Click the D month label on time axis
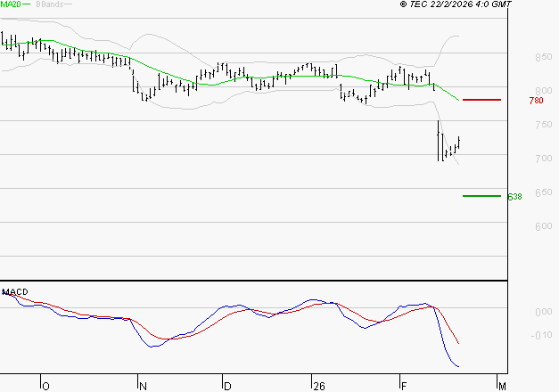The image size is (559, 392). pos(227,387)
